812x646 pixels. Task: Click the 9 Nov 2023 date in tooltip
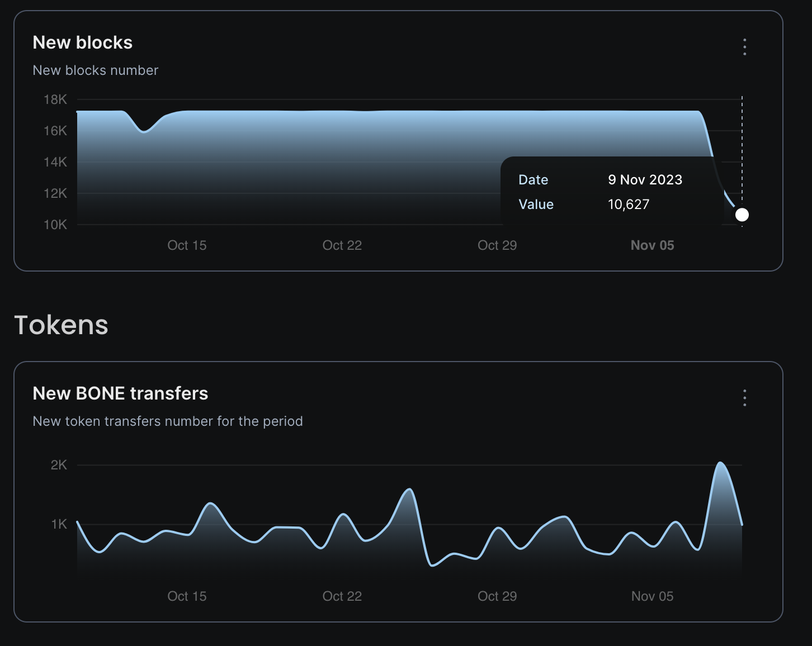(x=645, y=180)
